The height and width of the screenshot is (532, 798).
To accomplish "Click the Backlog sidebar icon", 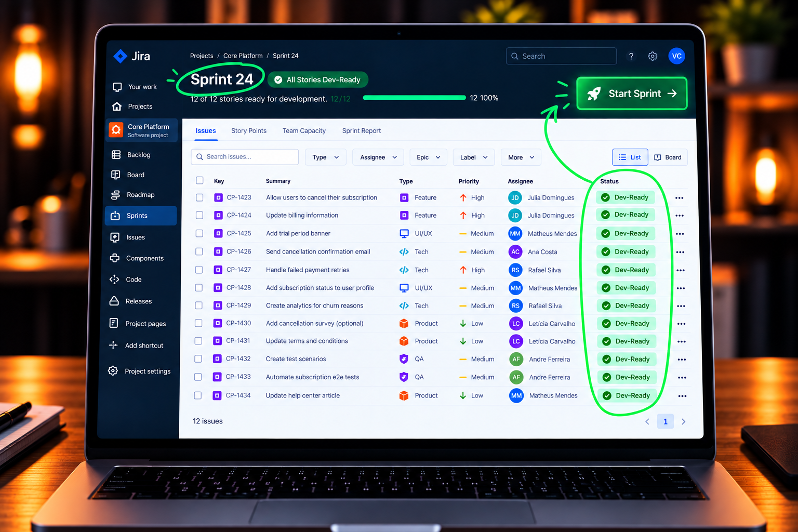I will pos(116,155).
